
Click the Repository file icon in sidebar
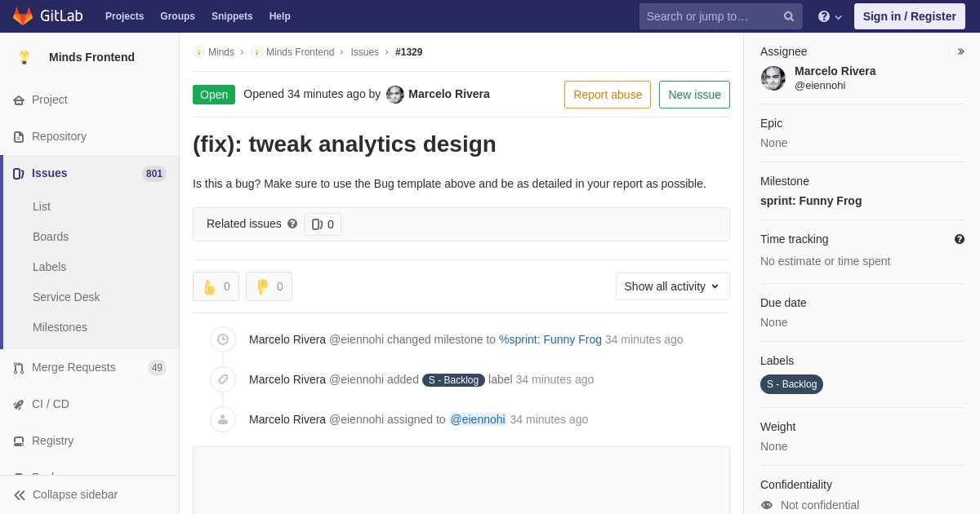(x=19, y=137)
